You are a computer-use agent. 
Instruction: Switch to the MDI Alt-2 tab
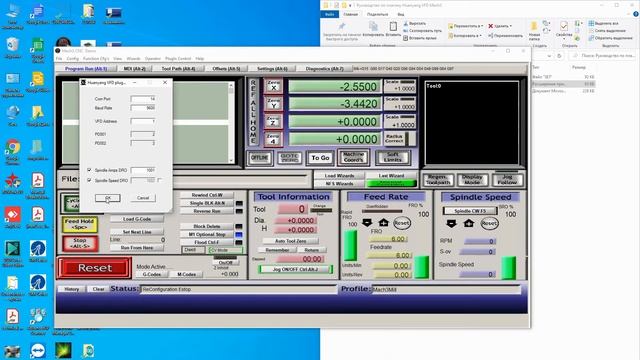point(135,69)
